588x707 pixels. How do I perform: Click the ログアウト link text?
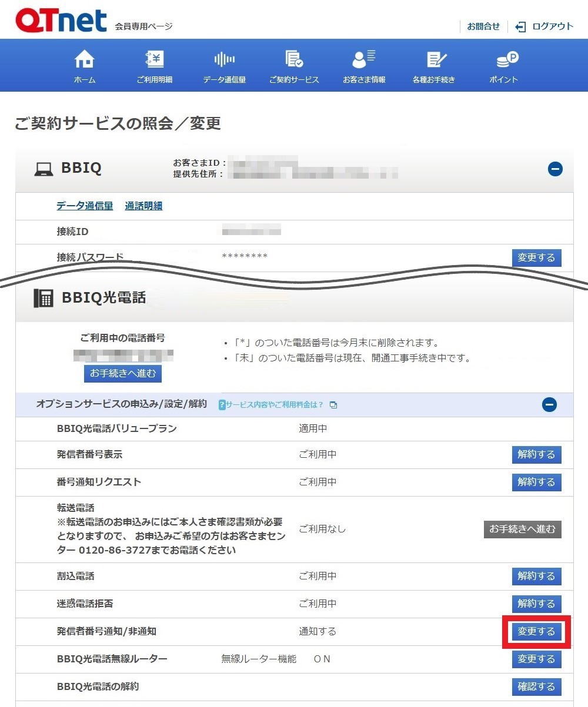pos(553,26)
